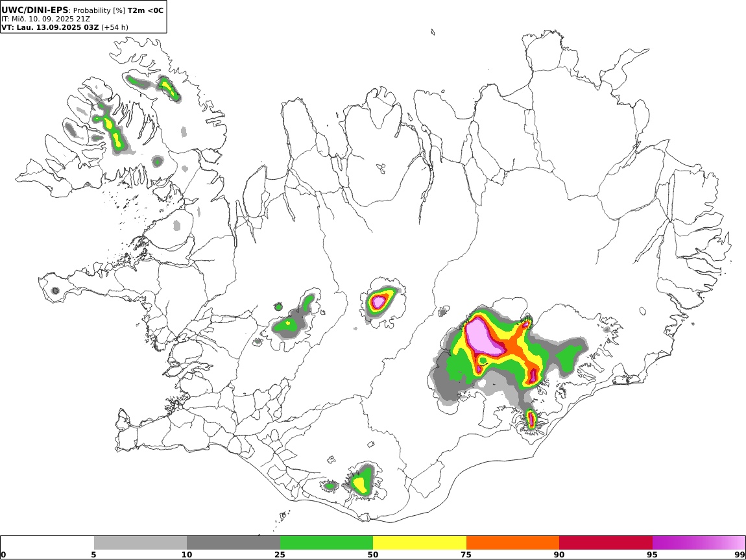This screenshot has height=560, width=746.
Task: Click the 'IT: Mið. 10. 09. 2025 21Z' line
Action: 45,19
